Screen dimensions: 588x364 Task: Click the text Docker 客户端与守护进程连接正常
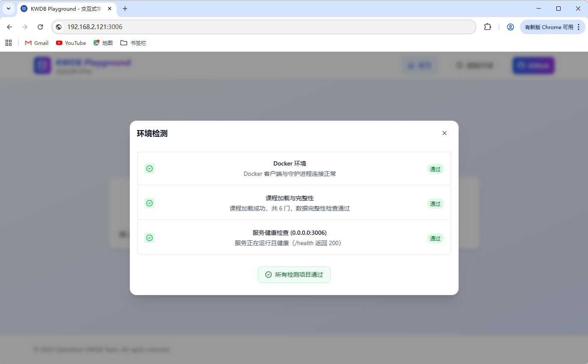(290, 174)
